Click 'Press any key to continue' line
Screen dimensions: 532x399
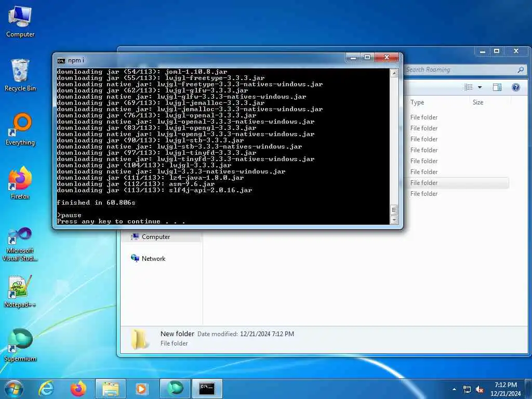(x=121, y=221)
